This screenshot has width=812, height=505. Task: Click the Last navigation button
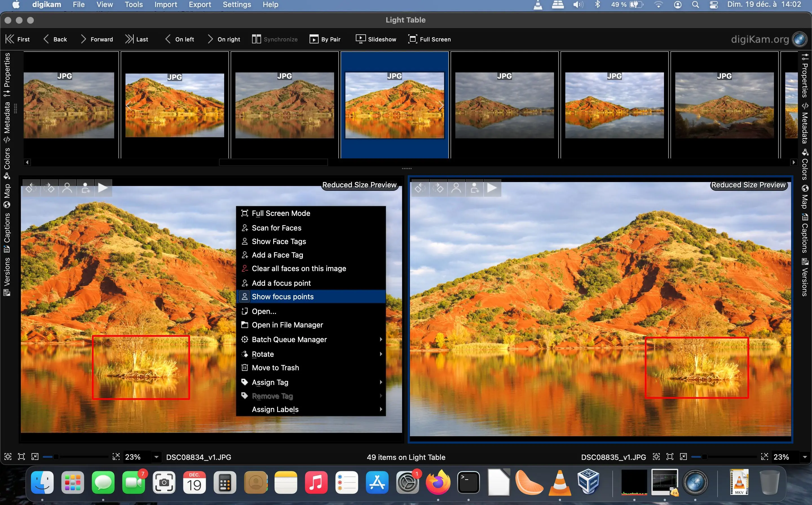[136, 39]
